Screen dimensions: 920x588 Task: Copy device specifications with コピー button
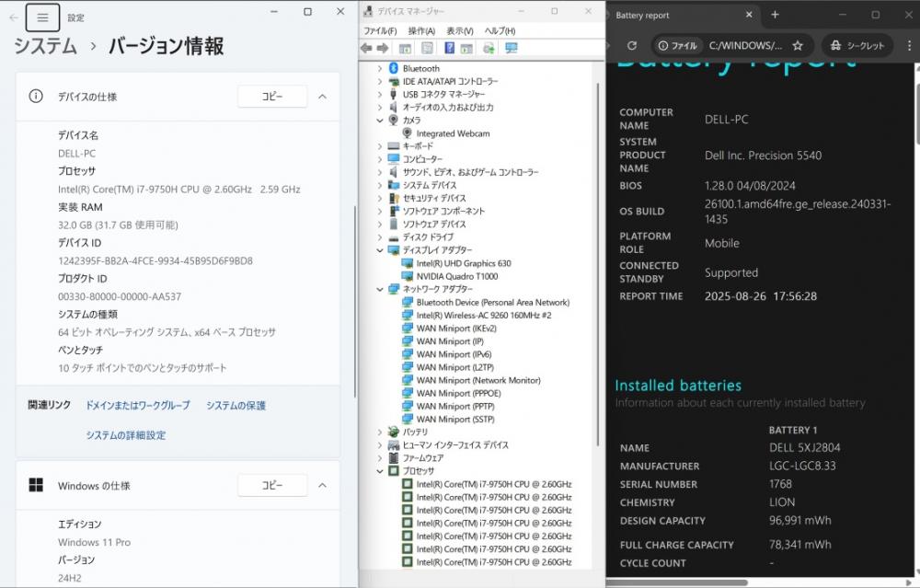coord(272,97)
